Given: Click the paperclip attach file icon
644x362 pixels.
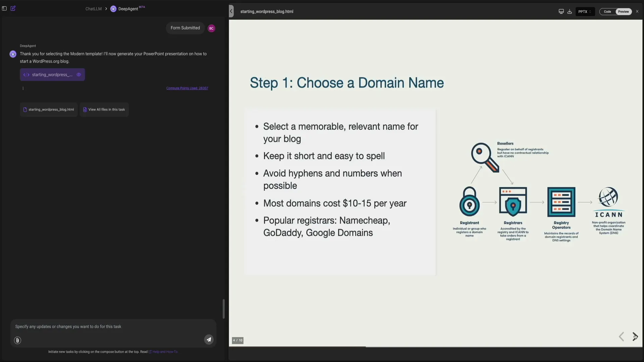Looking at the screenshot, I should pyautogui.click(x=17, y=340).
